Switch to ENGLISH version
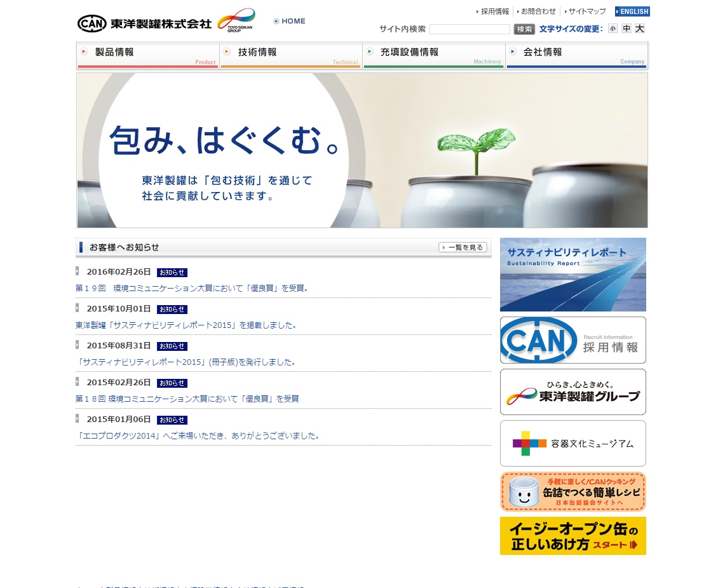Screen dimensions: 725x588 point(632,11)
